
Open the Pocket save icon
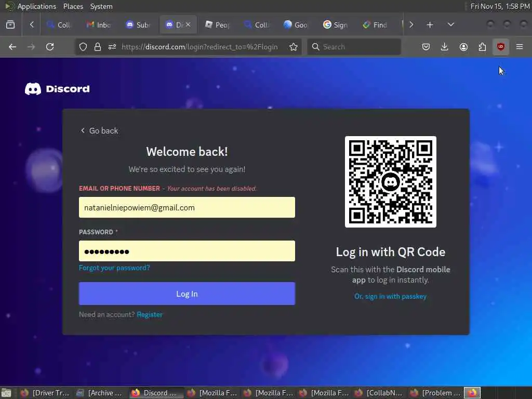[x=426, y=47]
